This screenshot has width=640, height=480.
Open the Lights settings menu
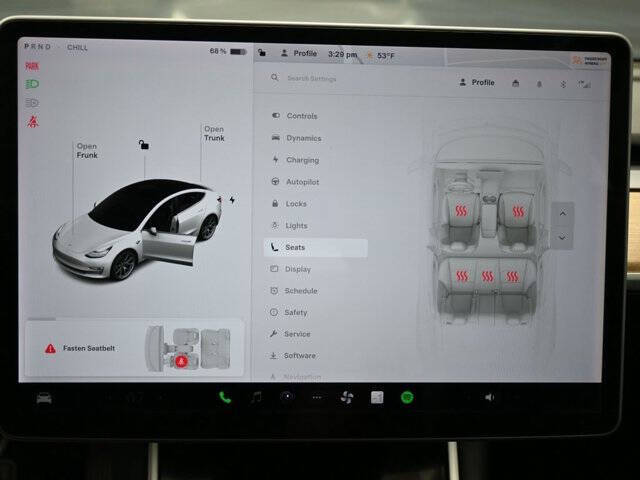(289, 225)
